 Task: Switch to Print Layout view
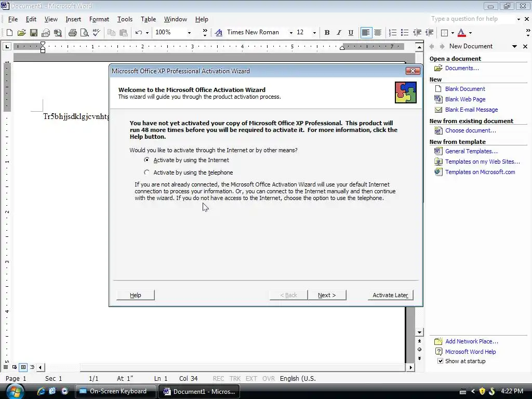pos(23,367)
